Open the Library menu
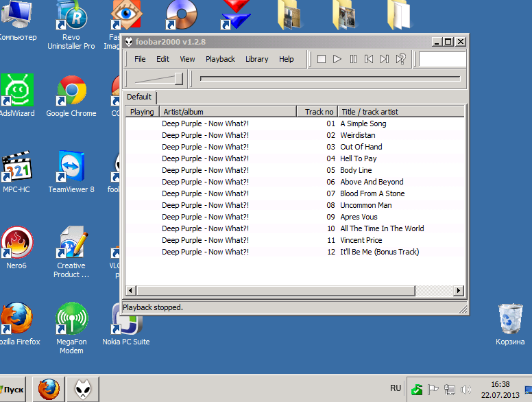Image resolution: width=532 pixels, height=402 pixels. [x=257, y=59]
